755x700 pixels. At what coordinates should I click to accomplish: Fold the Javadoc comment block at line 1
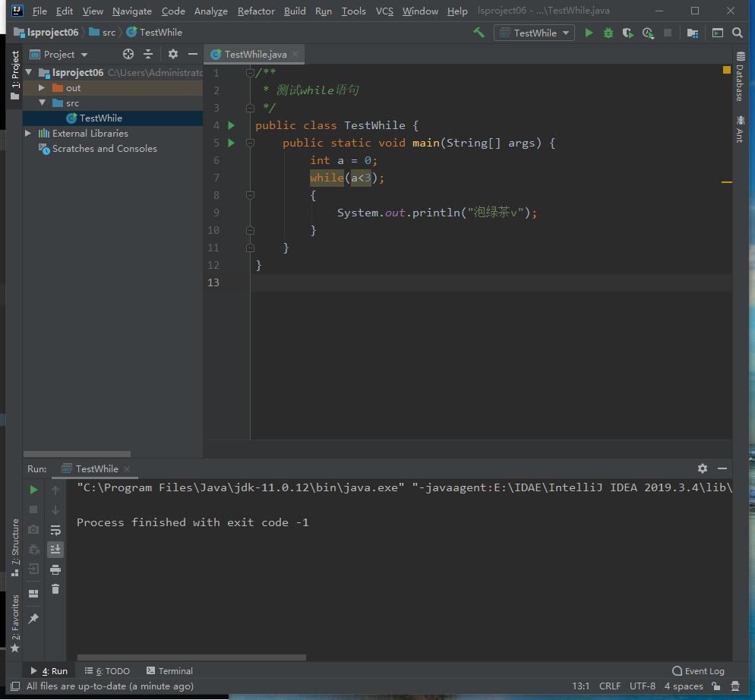(x=250, y=73)
